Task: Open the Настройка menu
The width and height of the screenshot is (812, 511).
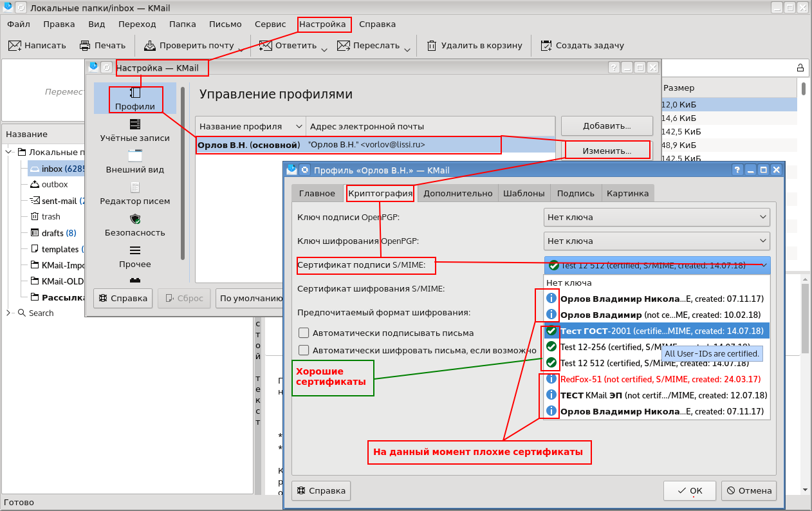Action: pos(323,24)
